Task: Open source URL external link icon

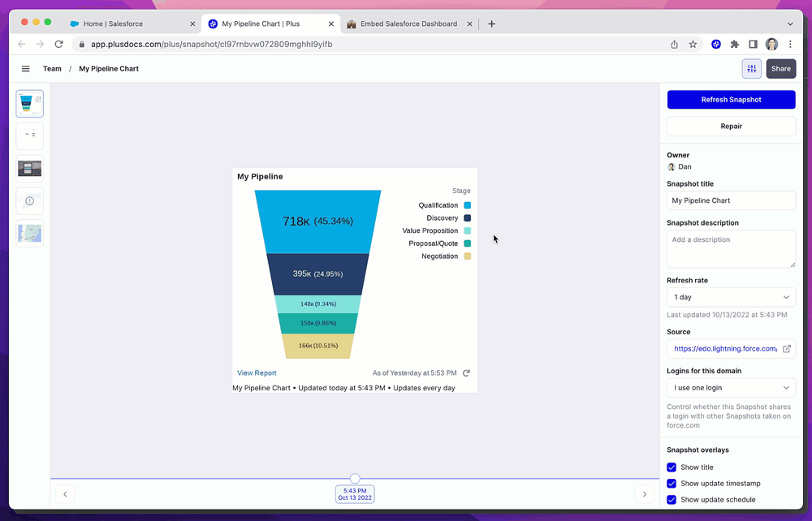Action: [x=787, y=349]
